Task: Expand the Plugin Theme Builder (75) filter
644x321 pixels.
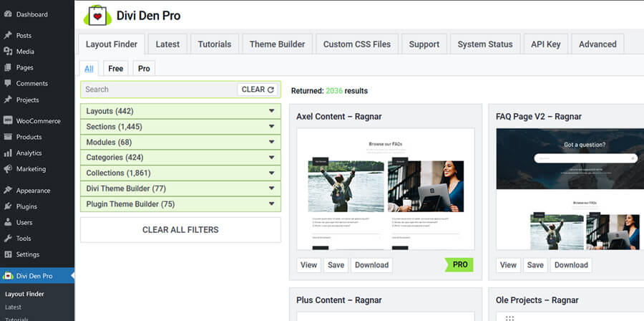Action: tap(180, 204)
